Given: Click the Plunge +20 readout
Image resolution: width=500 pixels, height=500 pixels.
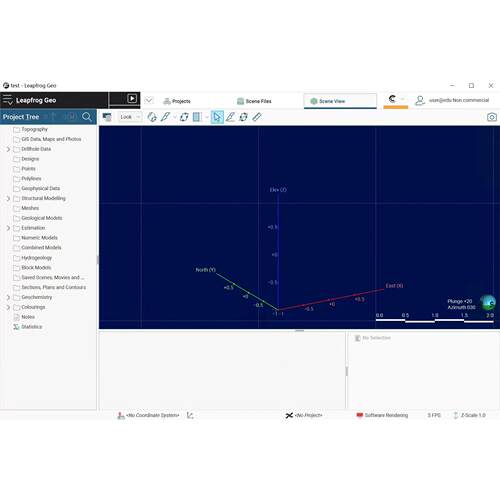Looking at the screenshot, I should [460, 301].
